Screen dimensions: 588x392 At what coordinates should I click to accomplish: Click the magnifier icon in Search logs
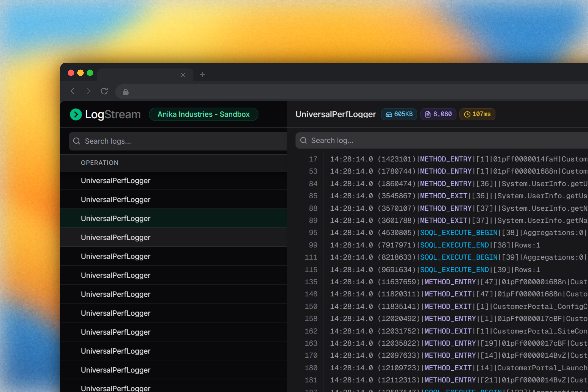coord(76,141)
